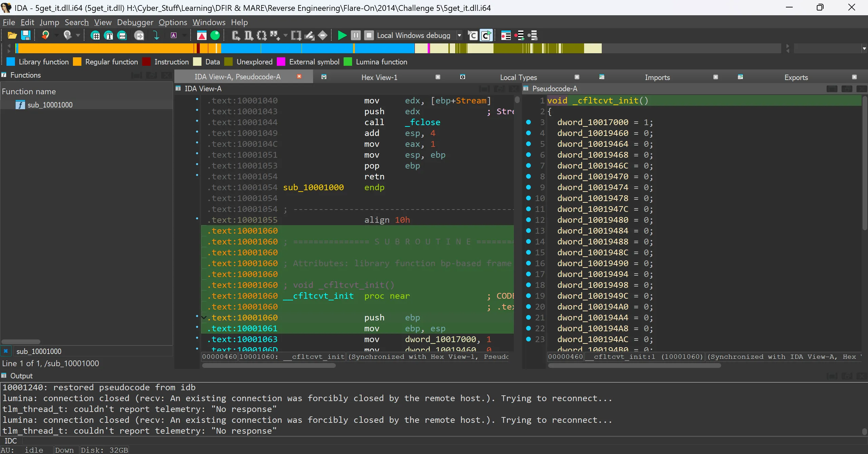Collapse the function at text:10001060
Viewport: 868px width, 454px height.
pos(204,318)
